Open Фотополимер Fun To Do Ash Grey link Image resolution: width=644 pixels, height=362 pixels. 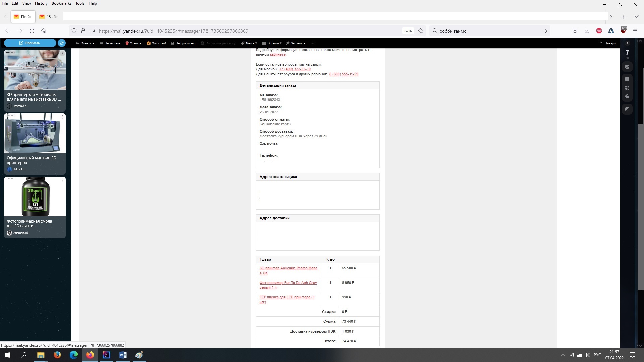pos(288,285)
